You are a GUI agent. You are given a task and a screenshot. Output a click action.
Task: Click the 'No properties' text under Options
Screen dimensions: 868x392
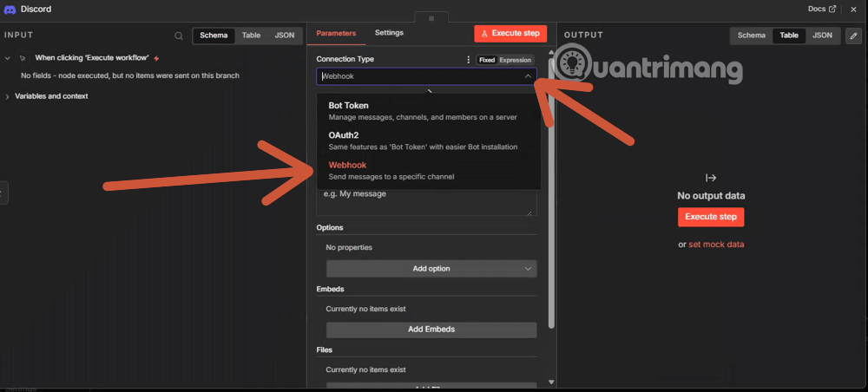click(x=349, y=247)
